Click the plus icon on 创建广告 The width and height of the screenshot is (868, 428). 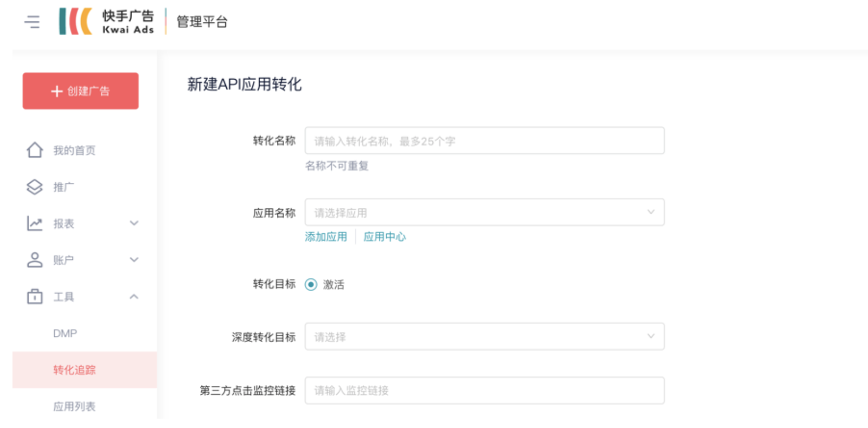[57, 91]
